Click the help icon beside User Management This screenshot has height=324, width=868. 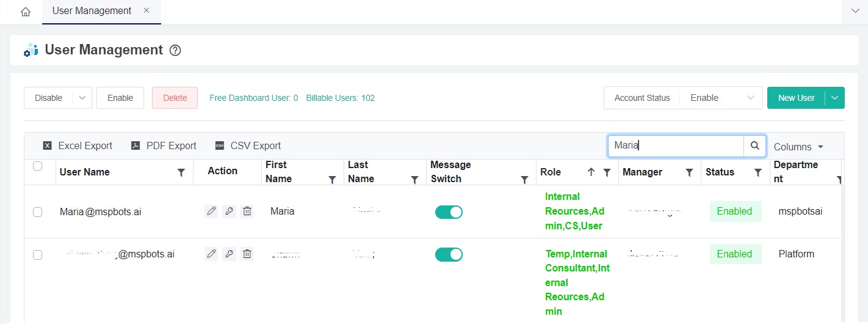pos(175,51)
